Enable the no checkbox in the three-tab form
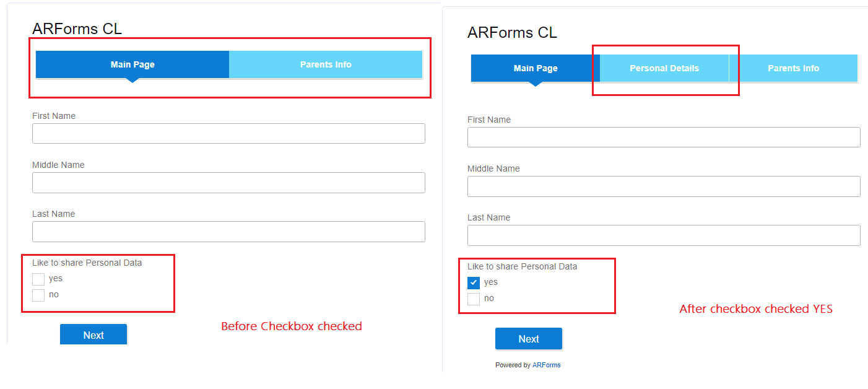 (x=474, y=299)
